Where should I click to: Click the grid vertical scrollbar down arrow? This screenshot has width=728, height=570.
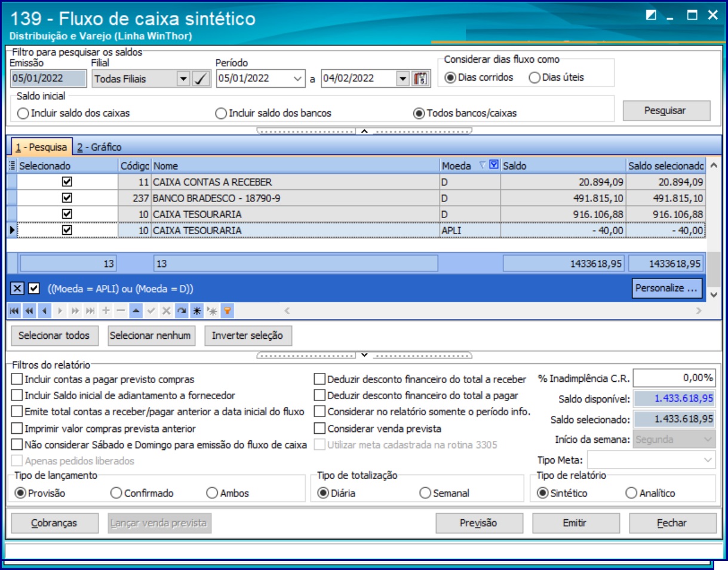click(x=713, y=295)
